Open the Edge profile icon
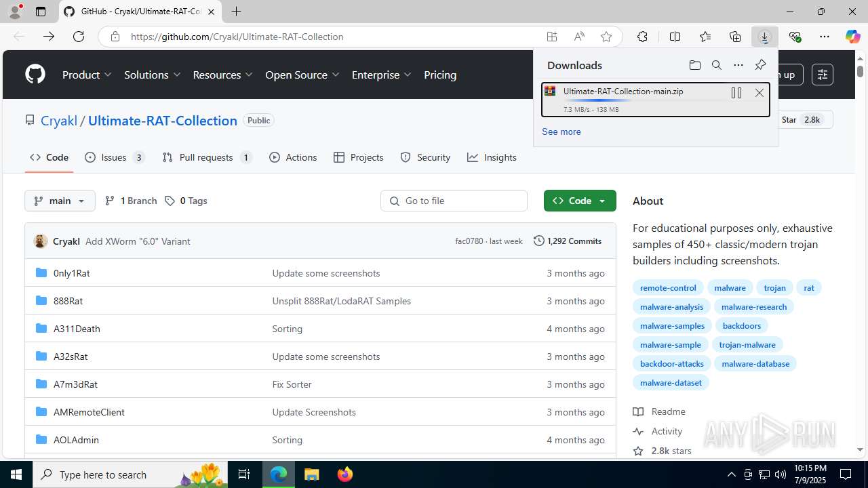Image resolution: width=868 pixels, height=488 pixels. pos(15,12)
